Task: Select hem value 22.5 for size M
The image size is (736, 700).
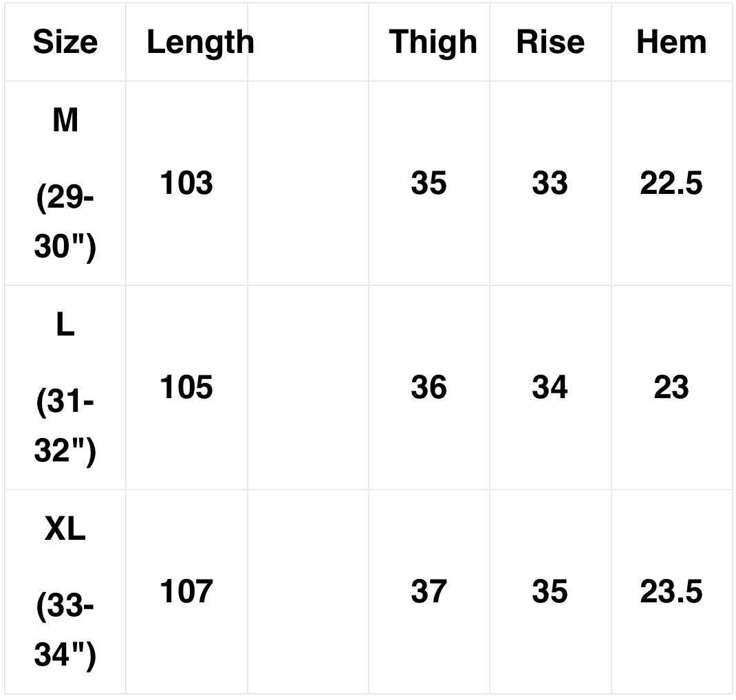Action: [671, 184]
